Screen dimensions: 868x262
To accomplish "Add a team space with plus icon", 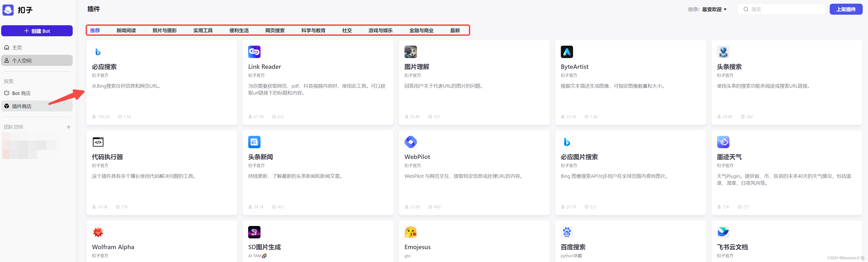I will coord(69,127).
